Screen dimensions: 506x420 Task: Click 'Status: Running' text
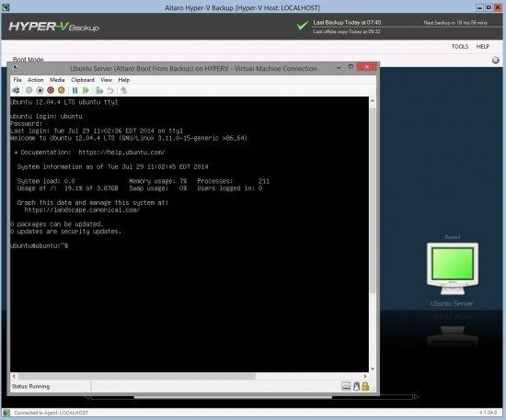30,386
